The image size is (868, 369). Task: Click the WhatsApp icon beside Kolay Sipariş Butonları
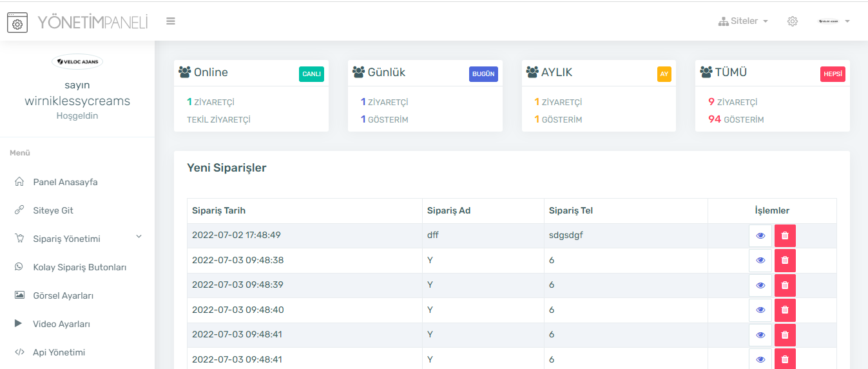pyautogui.click(x=19, y=266)
